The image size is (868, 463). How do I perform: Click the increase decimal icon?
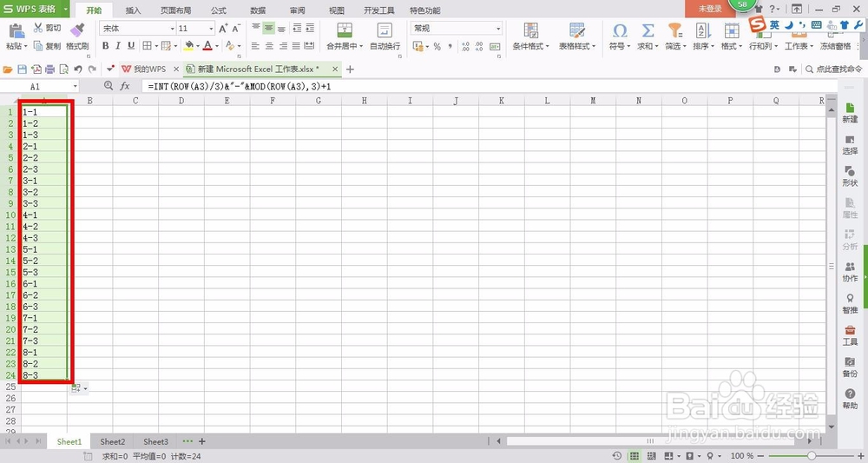click(465, 47)
